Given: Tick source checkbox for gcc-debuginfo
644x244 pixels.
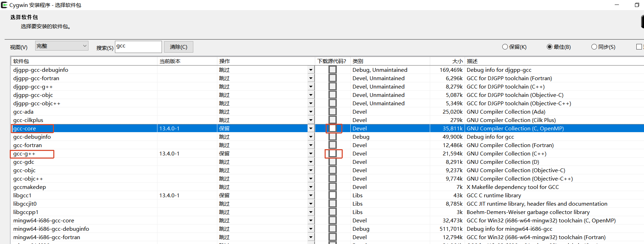Looking at the screenshot, I should tap(333, 137).
